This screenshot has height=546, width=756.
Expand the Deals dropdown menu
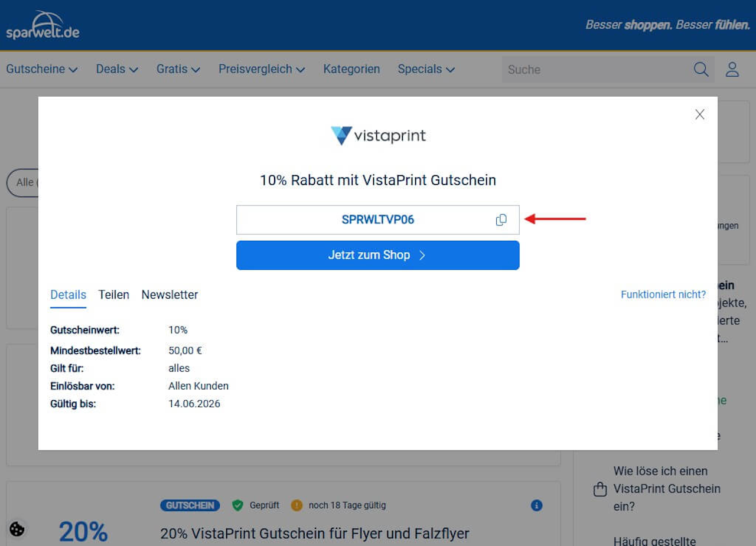[117, 69]
